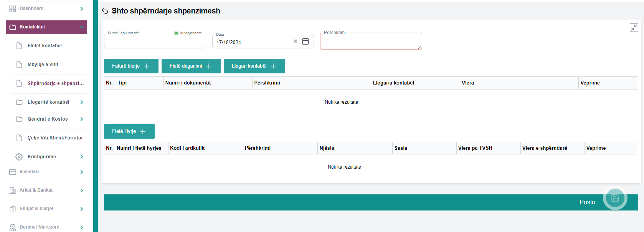The height and width of the screenshot is (232, 644).
Task: Clear the date with the X icon
Action: (296, 41)
